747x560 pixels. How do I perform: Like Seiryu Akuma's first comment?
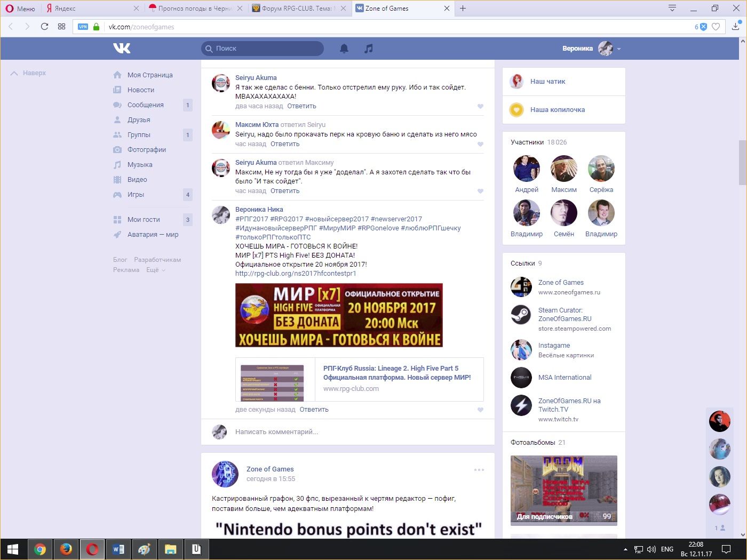[480, 106]
